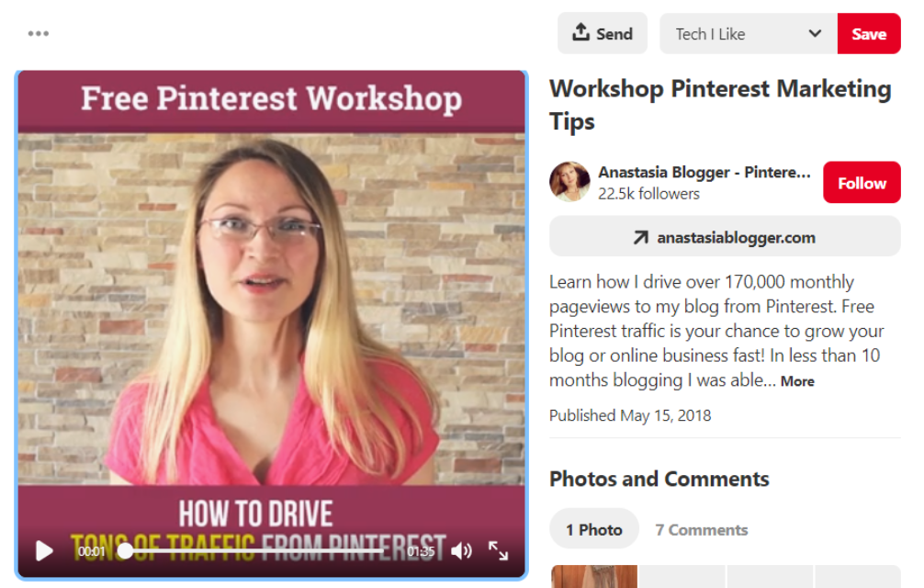Click the video progress slider handle
Viewport: 924px width, 588px height.
click(125, 551)
